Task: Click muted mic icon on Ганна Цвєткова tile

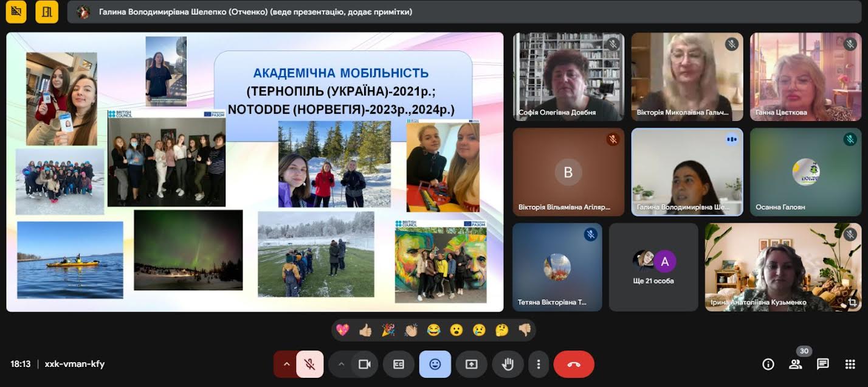Action: coord(850,44)
